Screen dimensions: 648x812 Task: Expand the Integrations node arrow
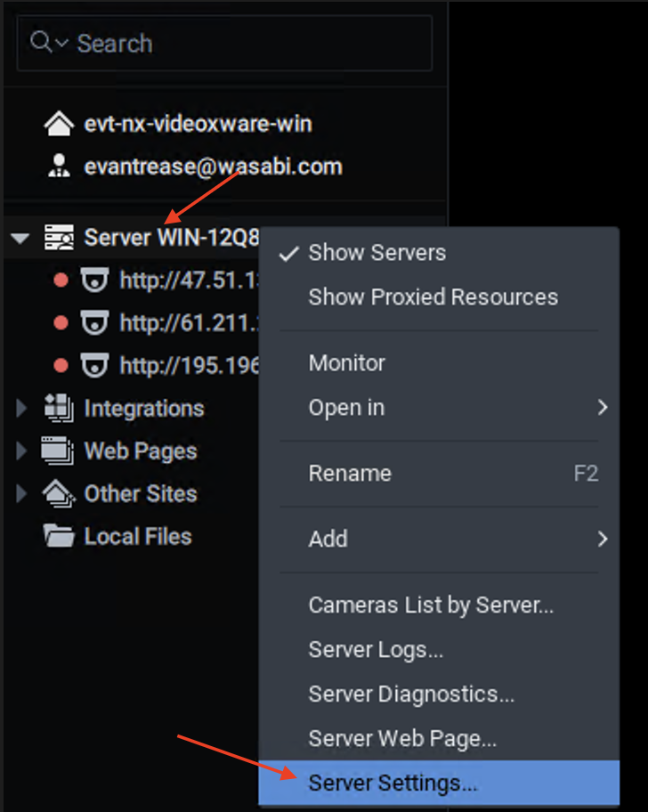21,408
